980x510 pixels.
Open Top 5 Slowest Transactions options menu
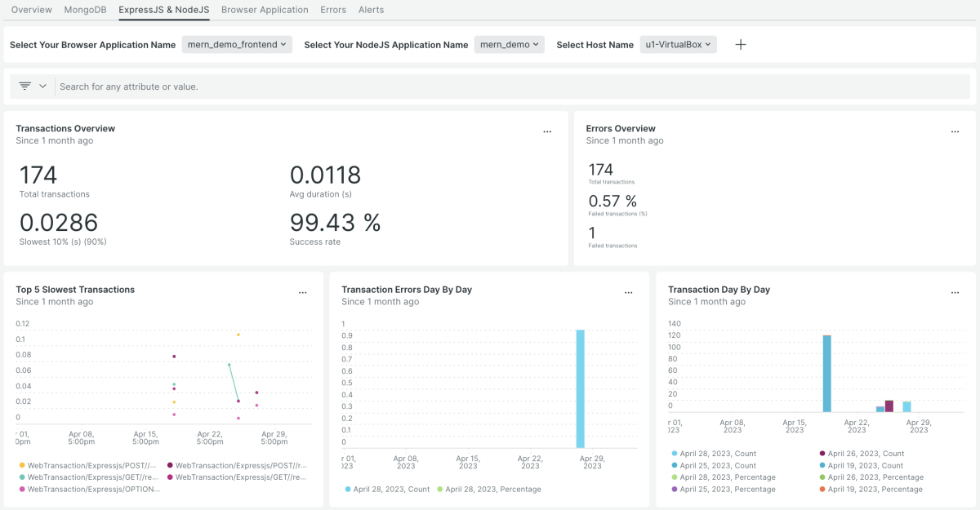tap(303, 292)
